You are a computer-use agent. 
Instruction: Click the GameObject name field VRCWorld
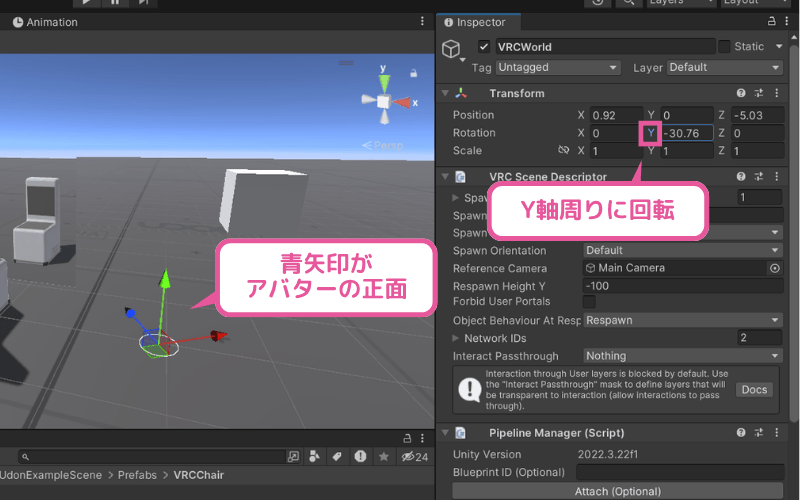pos(605,46)
